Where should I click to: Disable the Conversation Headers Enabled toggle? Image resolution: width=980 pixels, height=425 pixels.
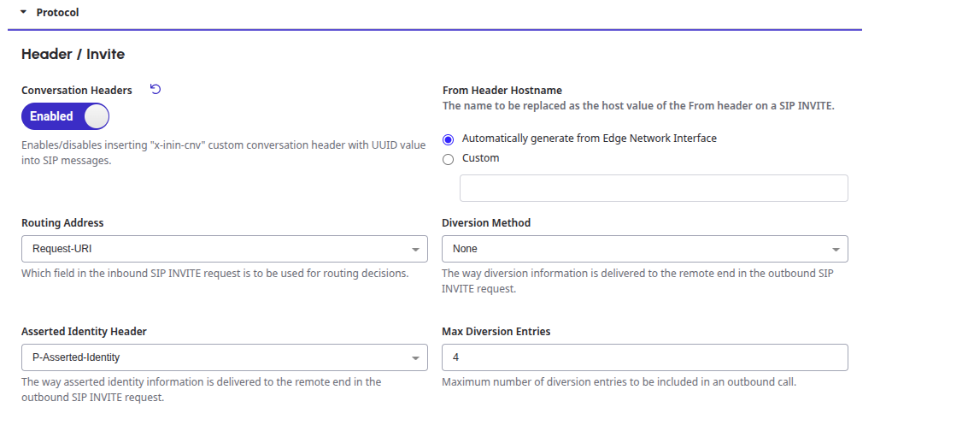coord(65,116)
